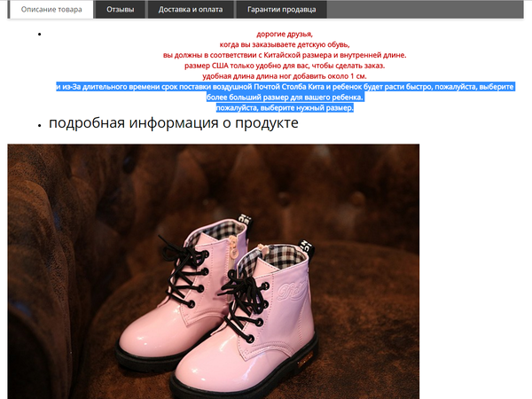The width and height of the screenshot is (532, 399).
Task: Click the pink boots product photo
Action: (x=213, y=270)
